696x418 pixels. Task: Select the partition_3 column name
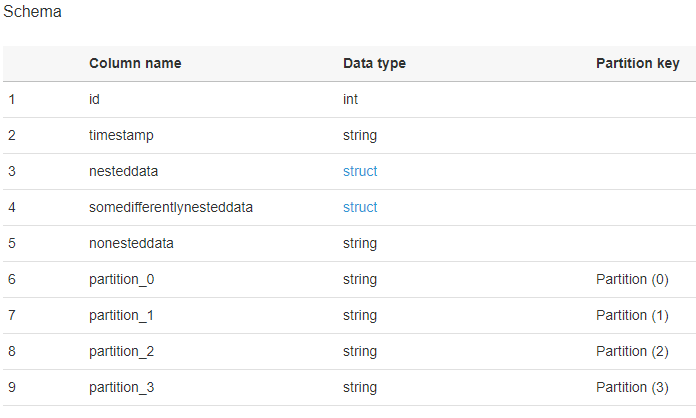121,387
